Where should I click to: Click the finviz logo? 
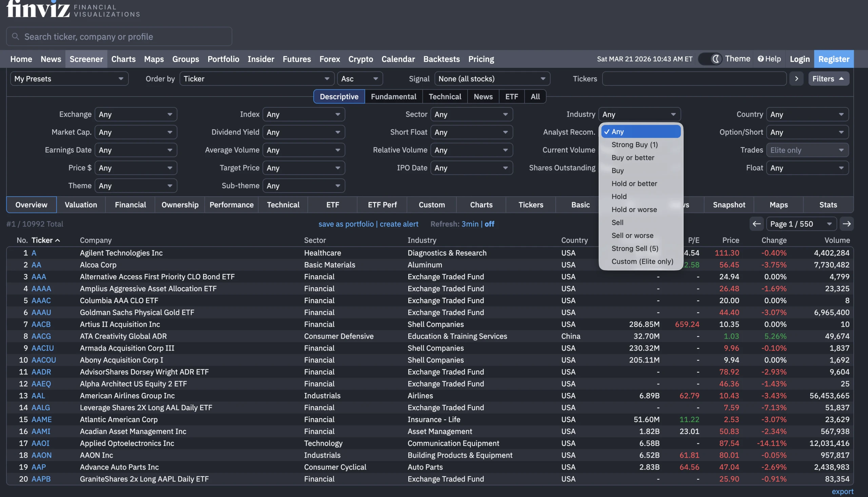click(x=38, y=9)
